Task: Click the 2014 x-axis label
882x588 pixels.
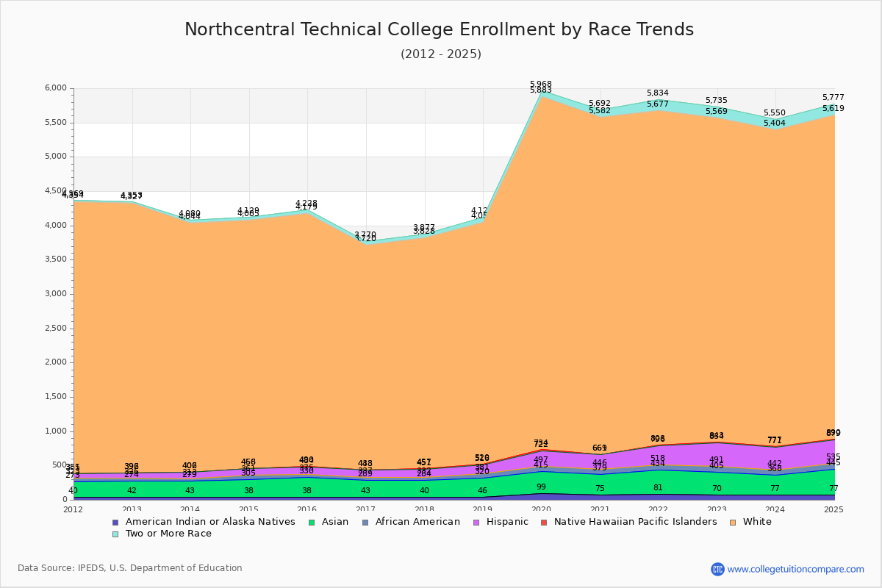Action: point(190,509)
